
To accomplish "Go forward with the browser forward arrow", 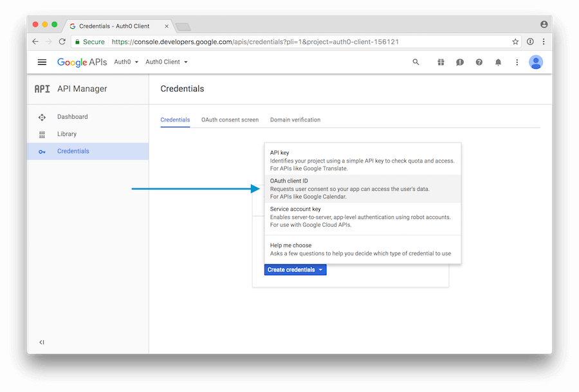I will click(49, 42).
